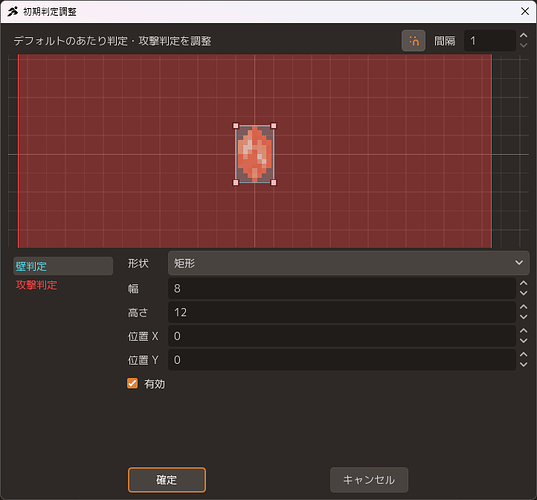Select the top-right resize handle of hitbox

[273, 126]
